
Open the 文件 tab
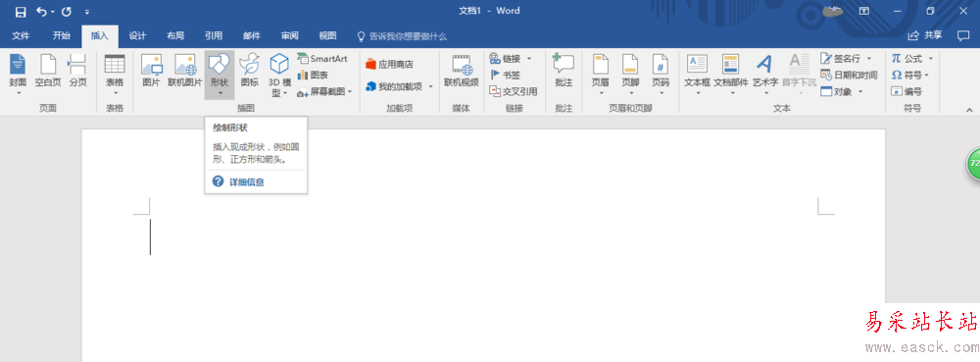(22, 35)
